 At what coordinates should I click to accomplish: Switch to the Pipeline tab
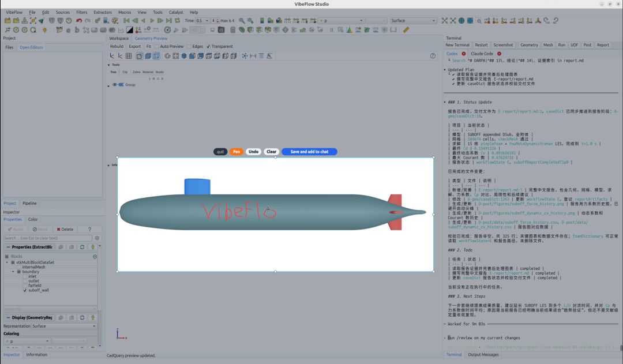pos(29,204)
